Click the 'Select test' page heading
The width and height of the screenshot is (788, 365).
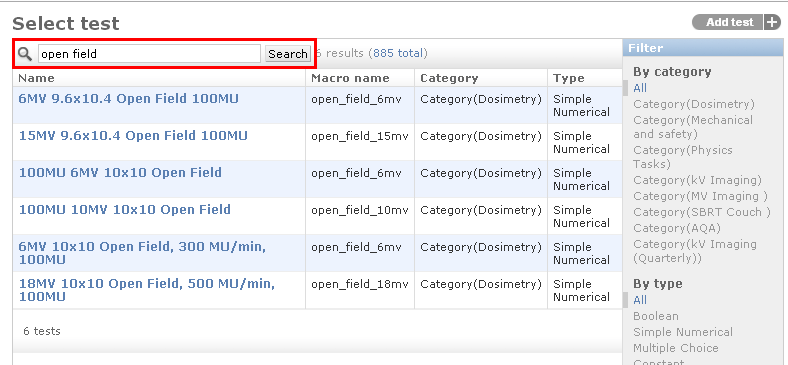(66, 23)
